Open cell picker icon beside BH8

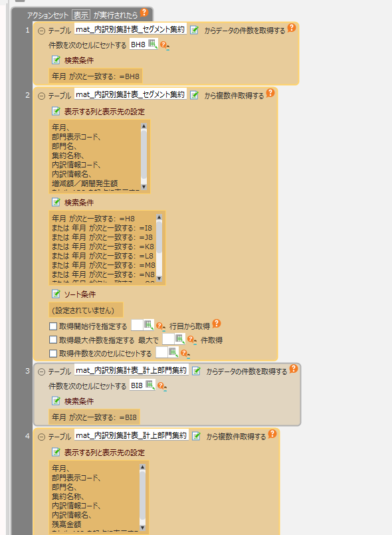[153, 44]
